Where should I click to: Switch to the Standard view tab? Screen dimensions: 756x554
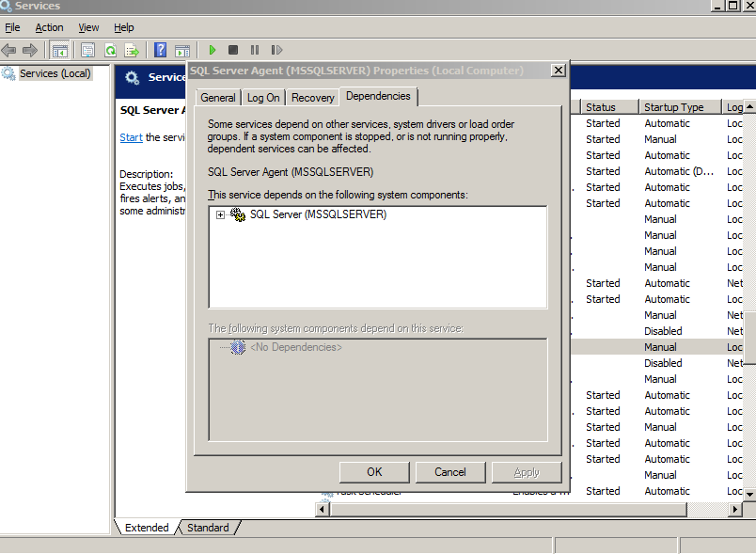click(208, 528)
